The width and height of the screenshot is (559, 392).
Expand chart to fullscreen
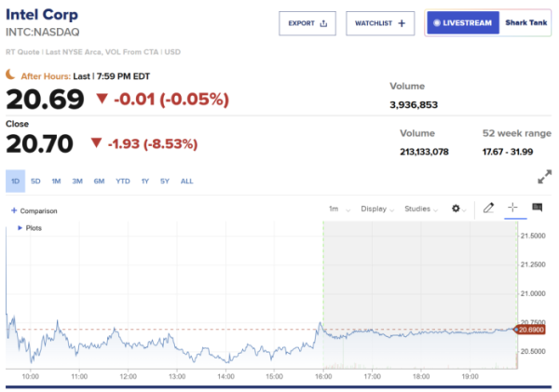pyautogui.click(x=545, y=177)
